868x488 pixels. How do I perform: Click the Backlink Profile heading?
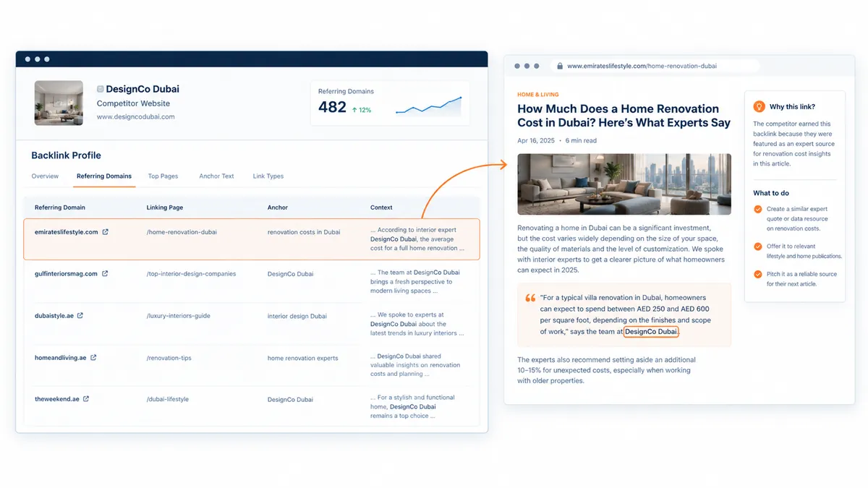66,155
